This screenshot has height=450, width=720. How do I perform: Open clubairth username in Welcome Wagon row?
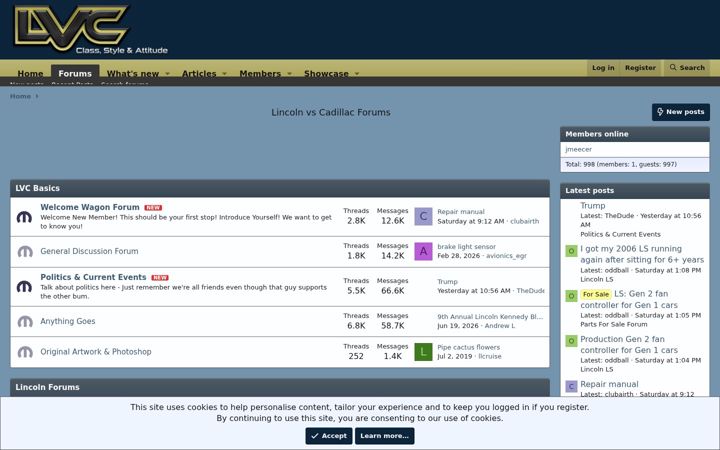pyautogui.click(x=524, y=221)
